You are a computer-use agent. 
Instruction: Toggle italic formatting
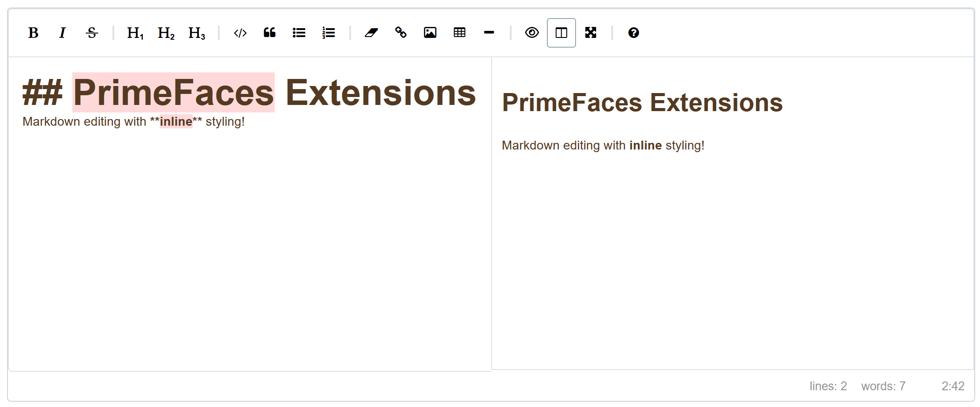(x=62, y=33)
